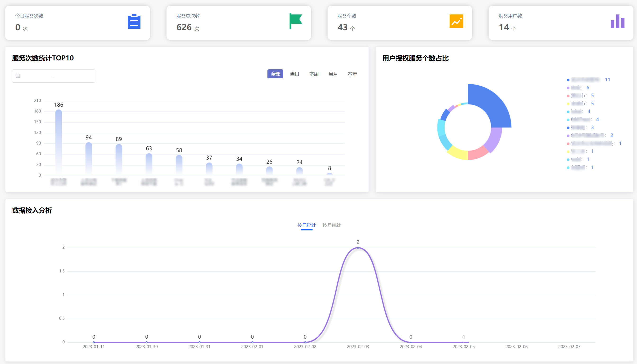Click the bar labeled 186
The image size is (637, 364).
point(59,142)
